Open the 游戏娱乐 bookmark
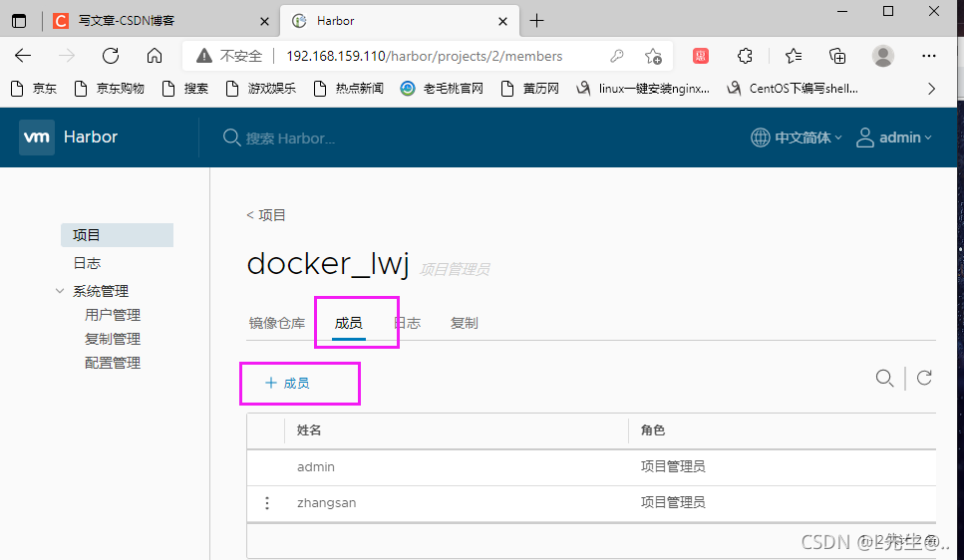The image size is (964, 560). coord(260,89)
